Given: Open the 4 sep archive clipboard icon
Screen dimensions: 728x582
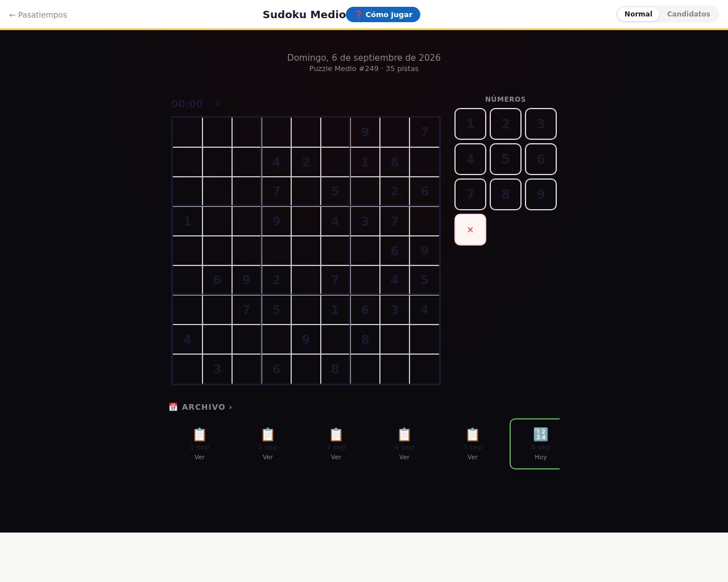Looking at the screenshot, I should coord(404,435).
